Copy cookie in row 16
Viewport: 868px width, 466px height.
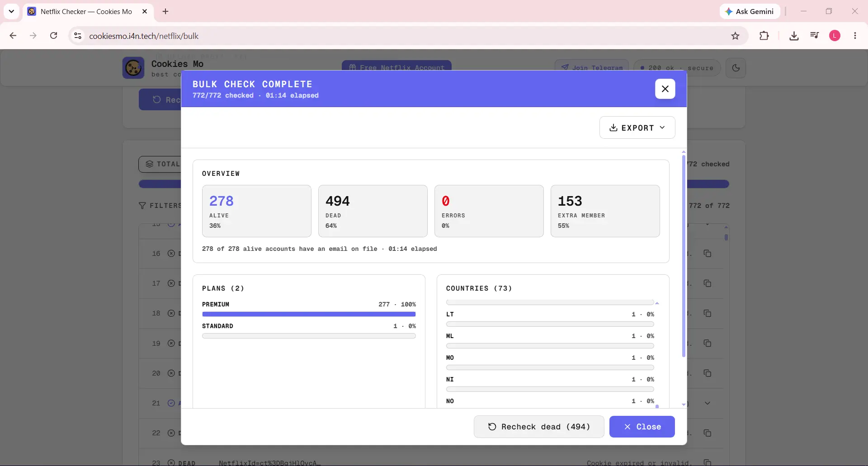pos(708,254)
